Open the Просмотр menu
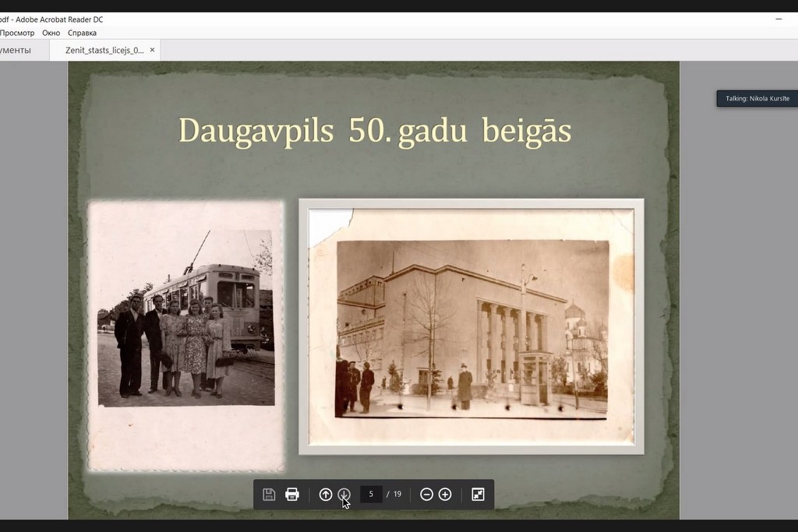The width and height of the screenshot is (798, 532). coord(17,33)
